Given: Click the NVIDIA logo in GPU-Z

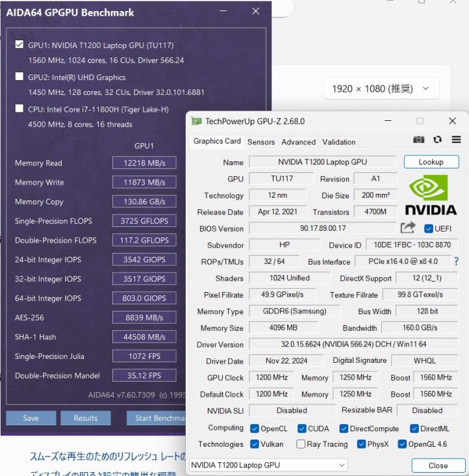Looking at the screenshot, I should [431, 195].
